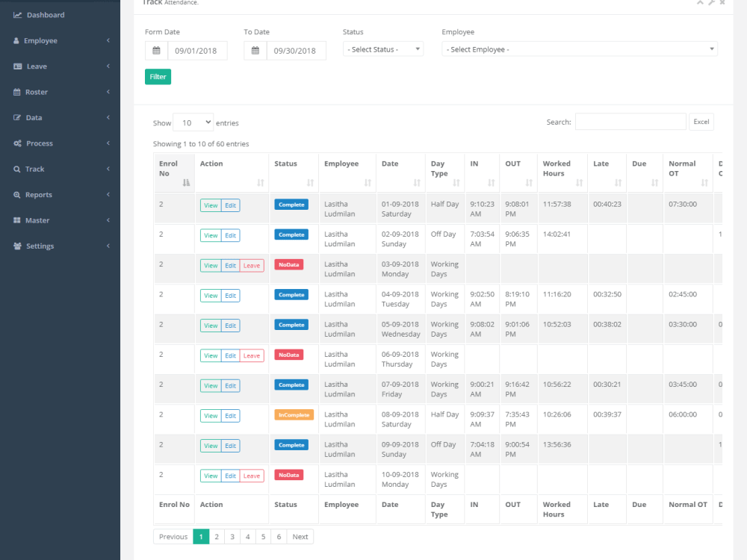Change entries count in Show dropdown
Image resolution: width=747 pixels, height=560 pixels.
point(194,122)
